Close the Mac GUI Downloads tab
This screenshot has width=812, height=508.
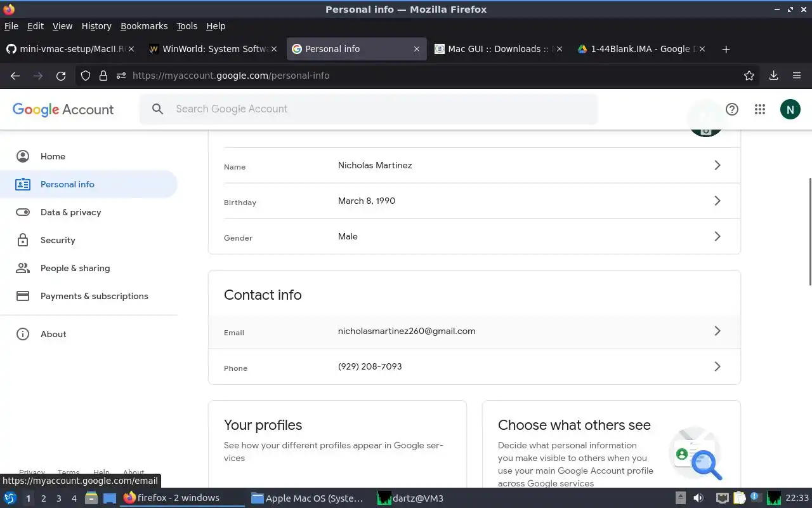point(560,49)
